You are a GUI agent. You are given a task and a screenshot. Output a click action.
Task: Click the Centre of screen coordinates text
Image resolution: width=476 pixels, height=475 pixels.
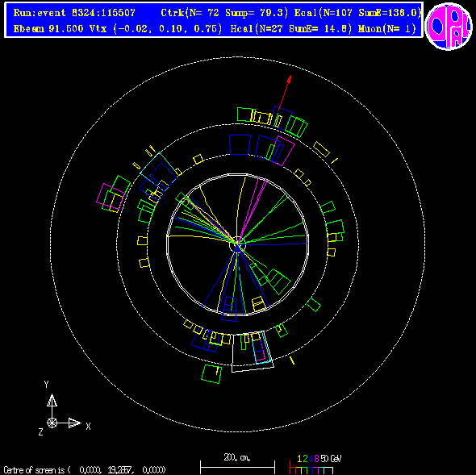[x=85, y=470]
